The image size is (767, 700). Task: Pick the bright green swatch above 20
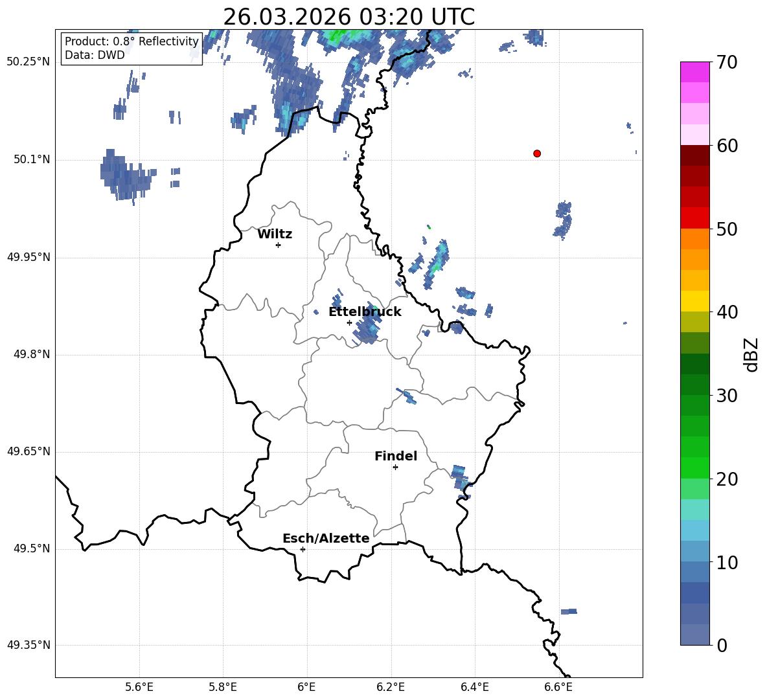click(x=695, y=468)
